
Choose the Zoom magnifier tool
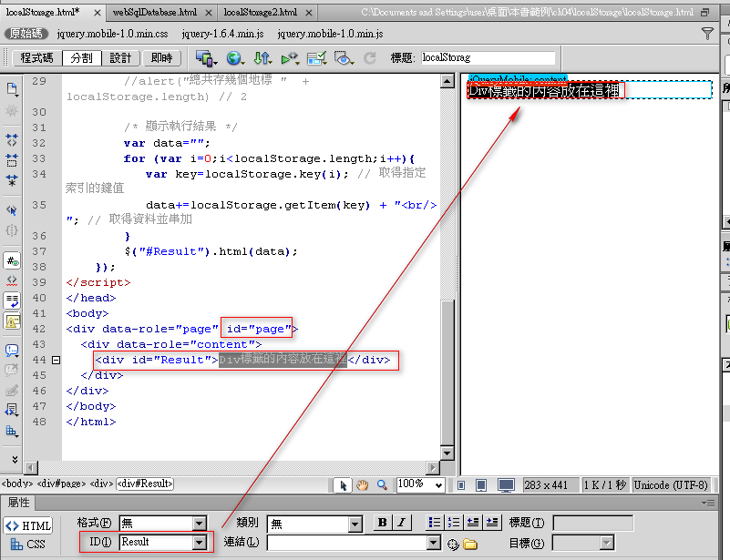[382, 485]
